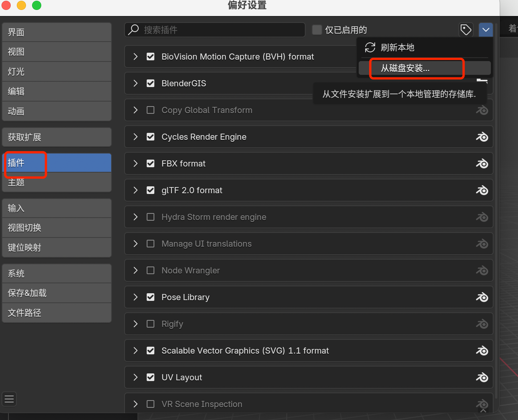Screen dimensions: 518x420
Task: Choose 刷新本地 from the dropdown menu
Action: coord(424,47)
